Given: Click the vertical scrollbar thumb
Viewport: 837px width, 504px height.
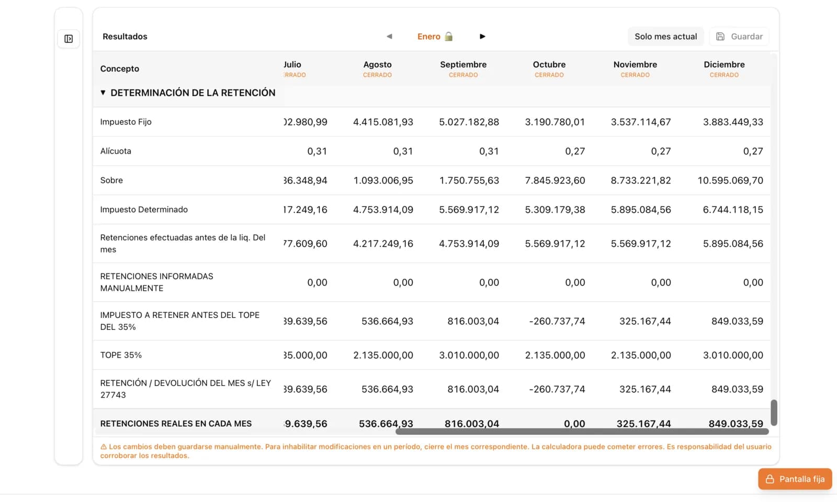Looking at the screenshot, I should 774,413.
